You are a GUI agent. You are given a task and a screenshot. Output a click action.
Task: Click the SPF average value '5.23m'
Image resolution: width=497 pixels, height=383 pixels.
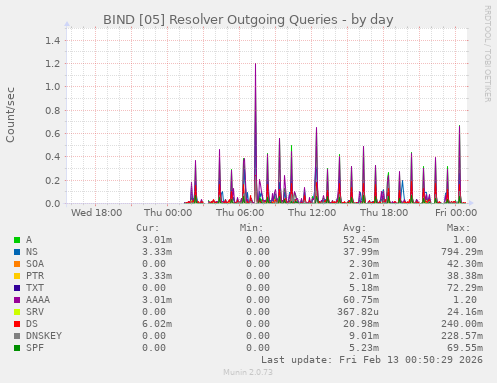click(364, 348)
